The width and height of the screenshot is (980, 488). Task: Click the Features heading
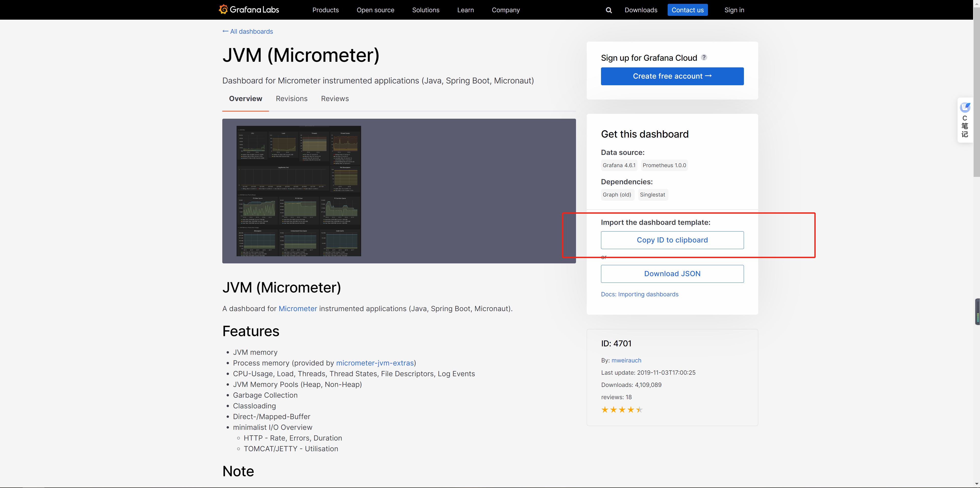pyautogui.click(x=251, y=331)
